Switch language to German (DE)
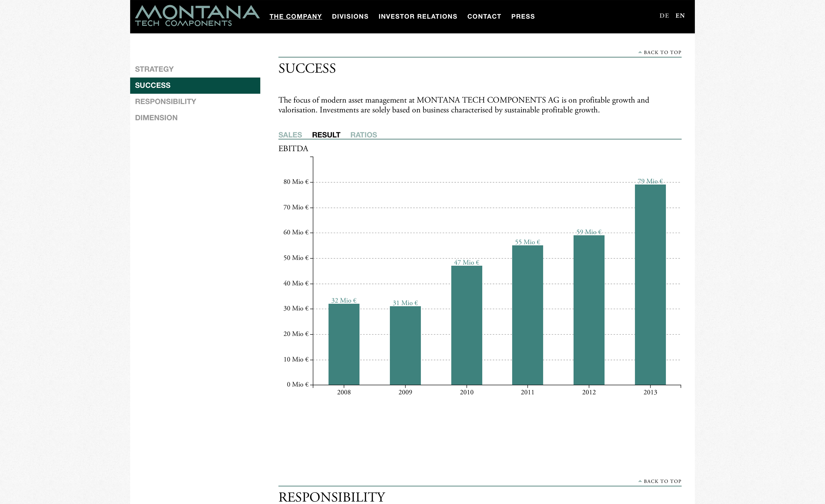825x504 pixels. (664, 16)
